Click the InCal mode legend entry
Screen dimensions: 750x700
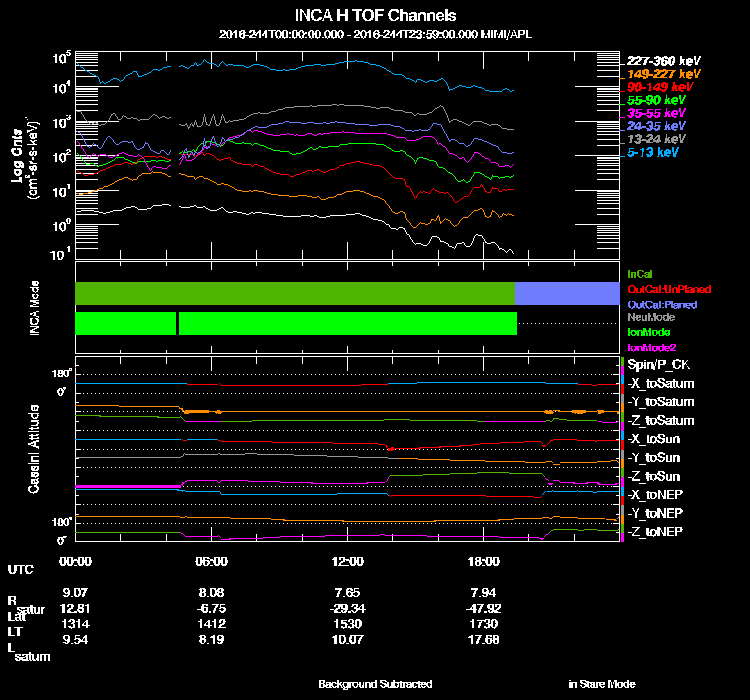tap(640, 274)
